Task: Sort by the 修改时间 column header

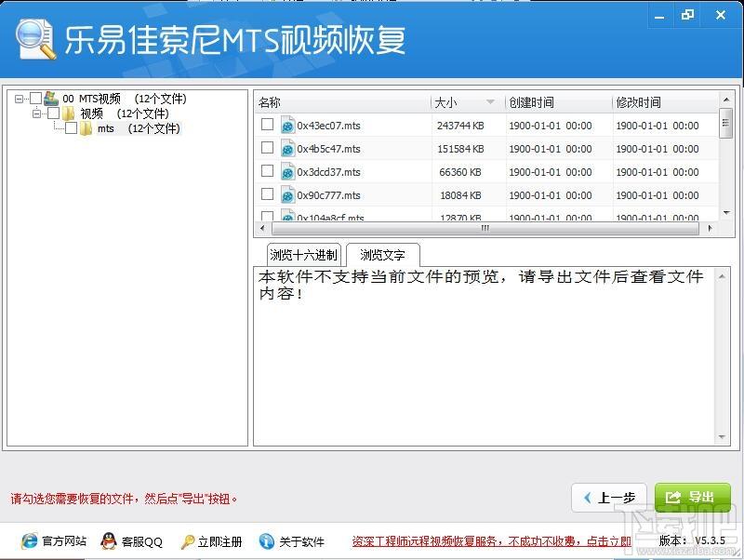Action: 665,102
